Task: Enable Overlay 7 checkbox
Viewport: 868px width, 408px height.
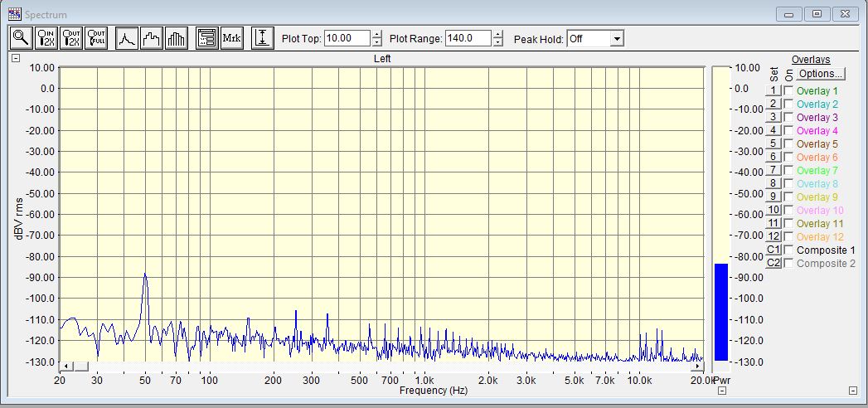Action: pyautogui.click(x=788, y=171)
